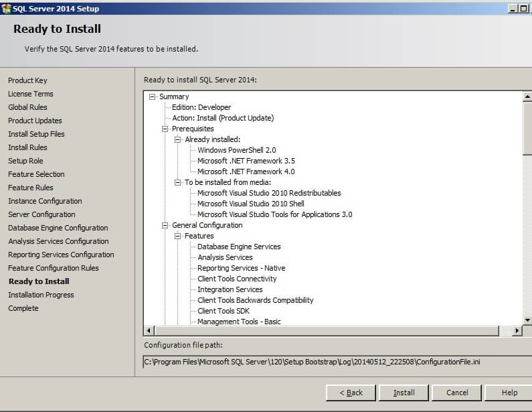Click the Back button
Image resolution: width=532 pixels, height=412 pixels.
tap(351, 393)
